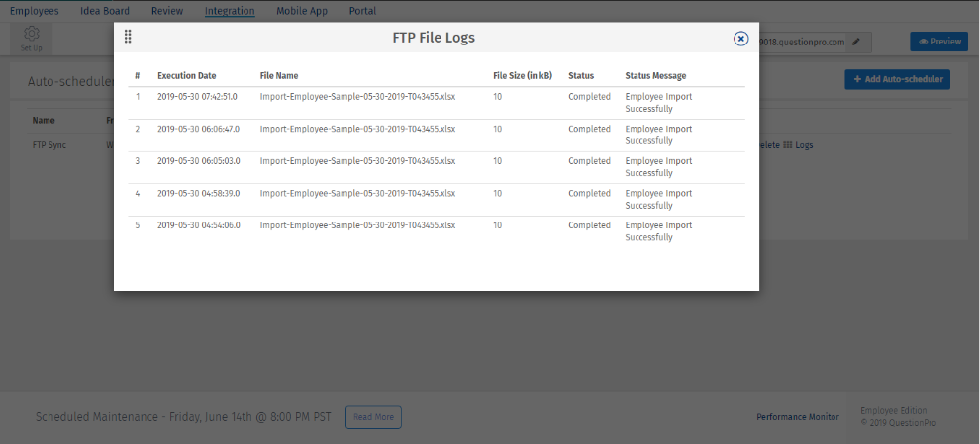This screenshot has width=980, height=444.
Task: Click Completed status in log row 2
Action: tap(589, 129)
